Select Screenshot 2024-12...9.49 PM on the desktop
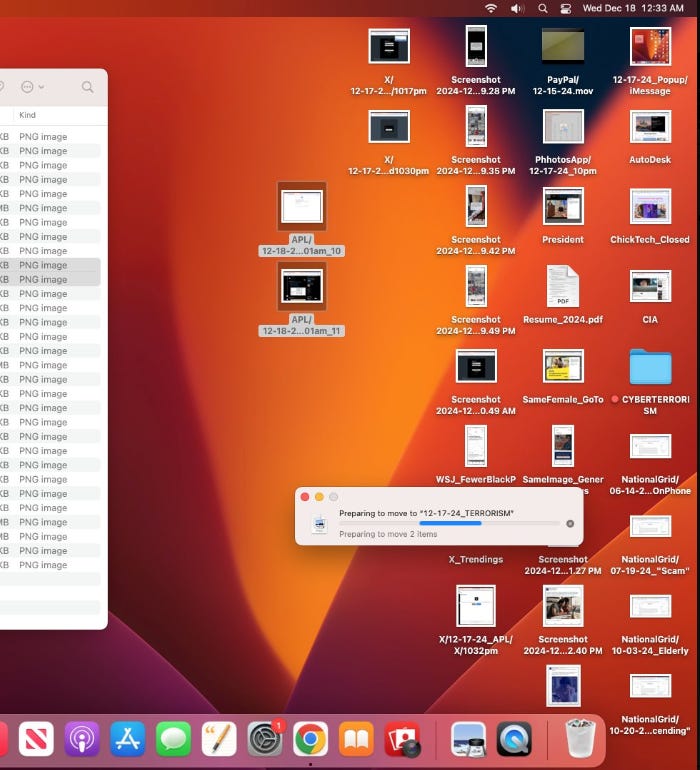This screenshot has width=700, height=770. point(476,286)
